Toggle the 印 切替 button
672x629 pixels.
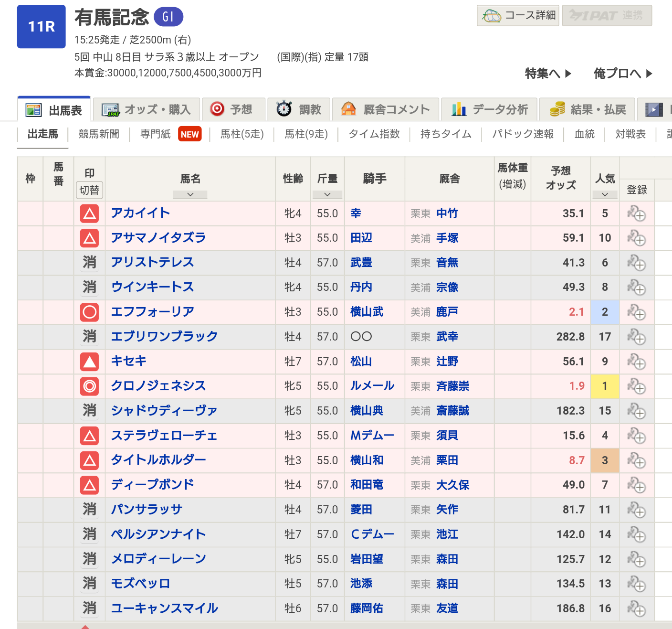pos(89,190)
